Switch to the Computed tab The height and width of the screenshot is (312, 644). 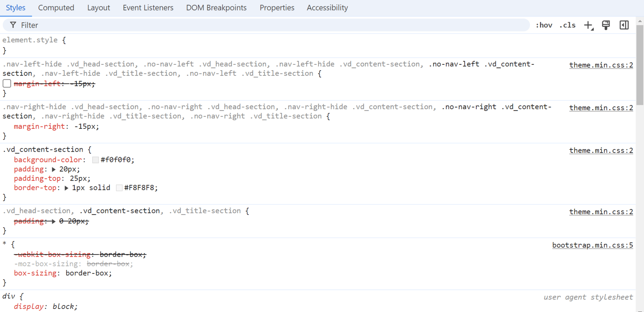pos(56,7)
